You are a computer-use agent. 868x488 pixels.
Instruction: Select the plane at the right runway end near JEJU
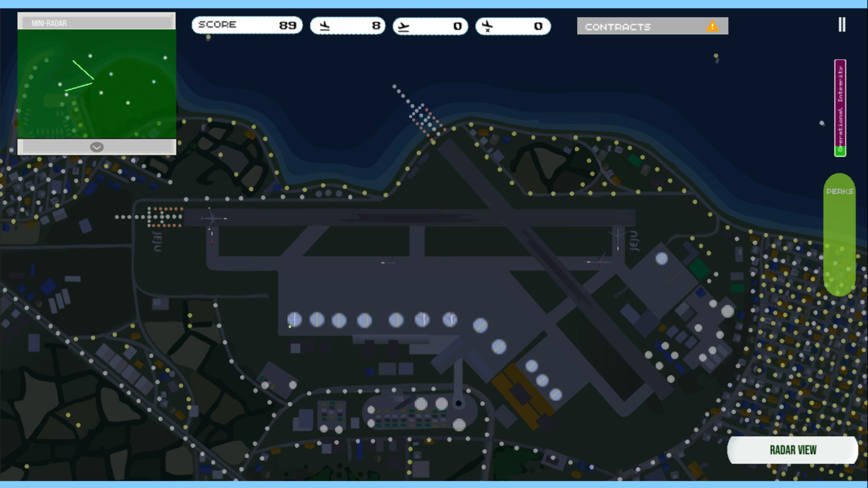(x=618, y=236)
